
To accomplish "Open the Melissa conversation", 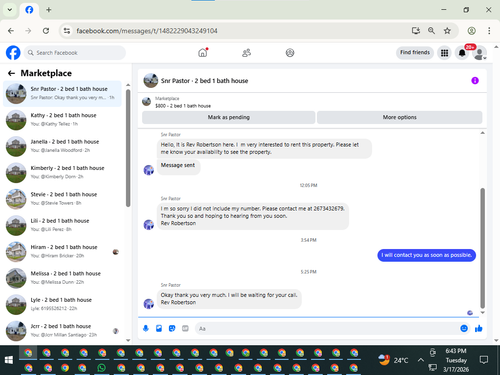I will click(x=62, y=278).
